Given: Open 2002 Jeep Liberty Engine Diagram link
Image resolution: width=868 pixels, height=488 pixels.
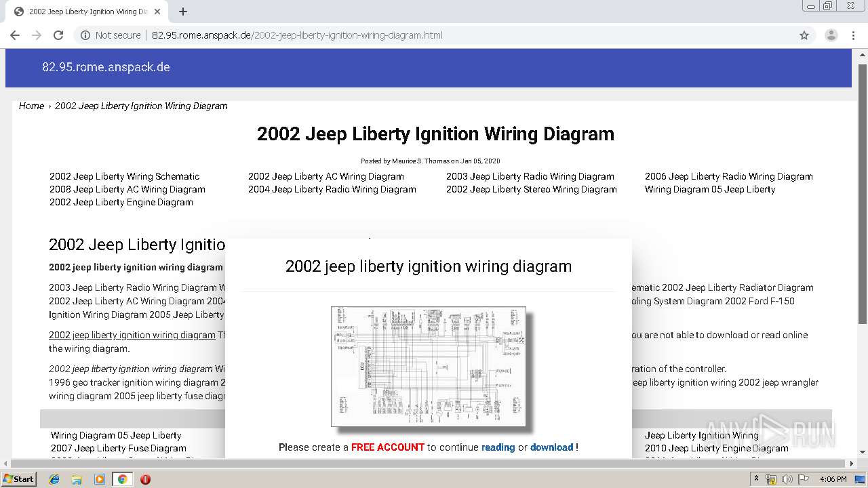Looking at the screenshot, I should tap(121, 202).
